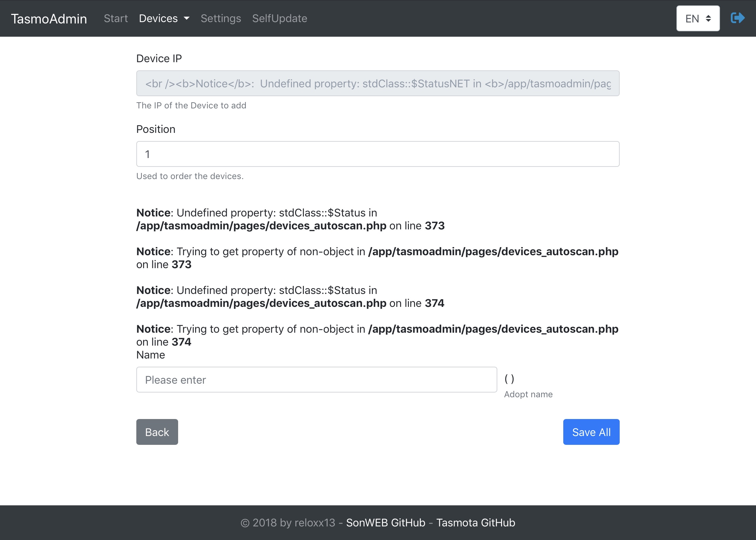Viewport: 756px width, 540px height.
Task: Click the Save All button
Action: coord(591,432)
